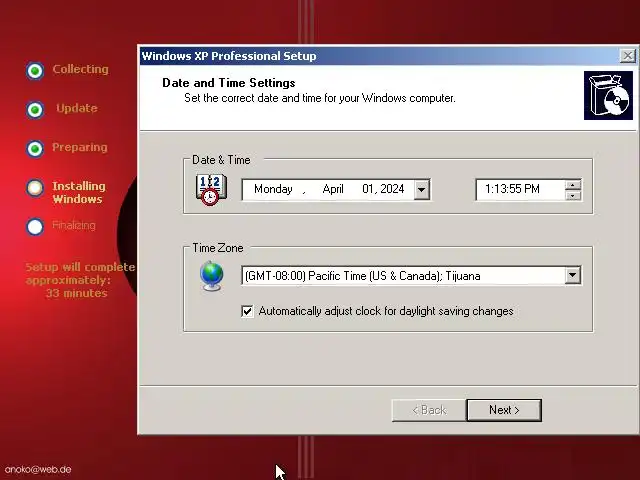Select the year 2024 in date field

[392, 189]
